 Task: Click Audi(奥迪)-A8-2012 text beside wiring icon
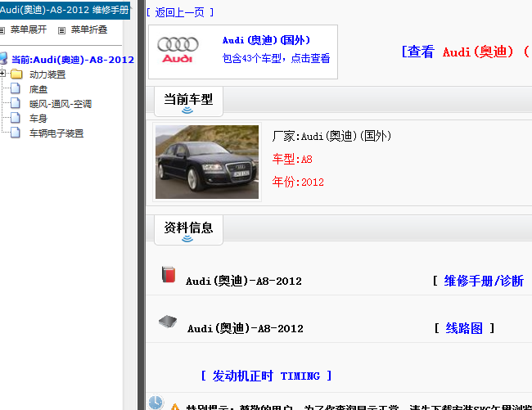click(246, 329)
